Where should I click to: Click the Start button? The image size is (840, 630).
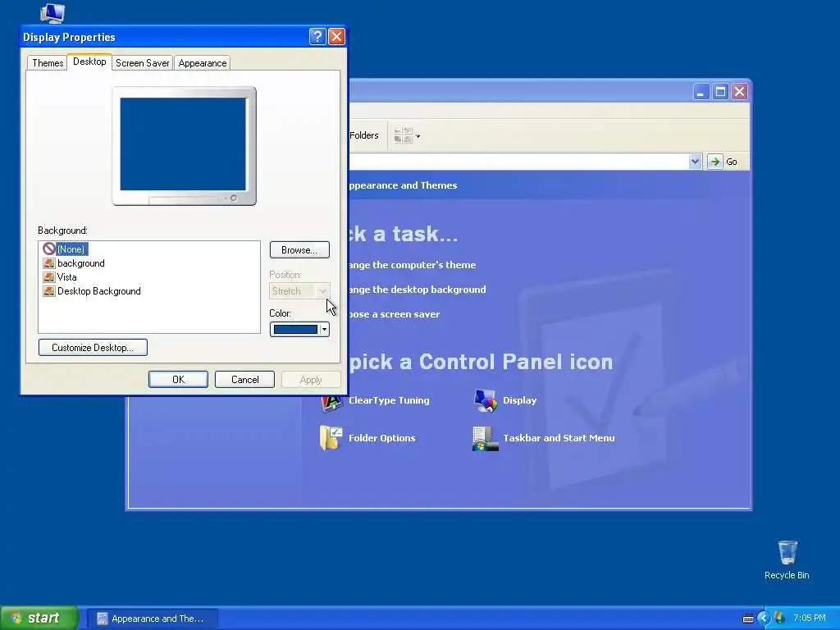tap(39, 619)
